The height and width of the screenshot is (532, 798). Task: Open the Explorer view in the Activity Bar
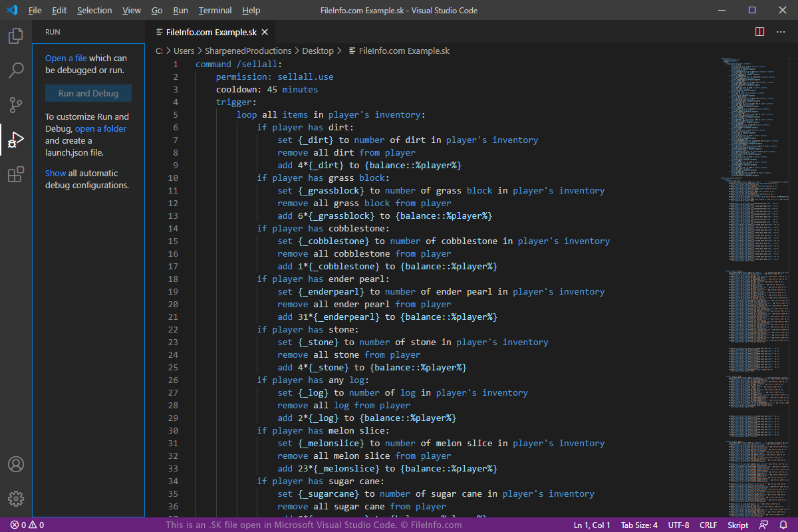pyautogui.click(x=15, y=36)
